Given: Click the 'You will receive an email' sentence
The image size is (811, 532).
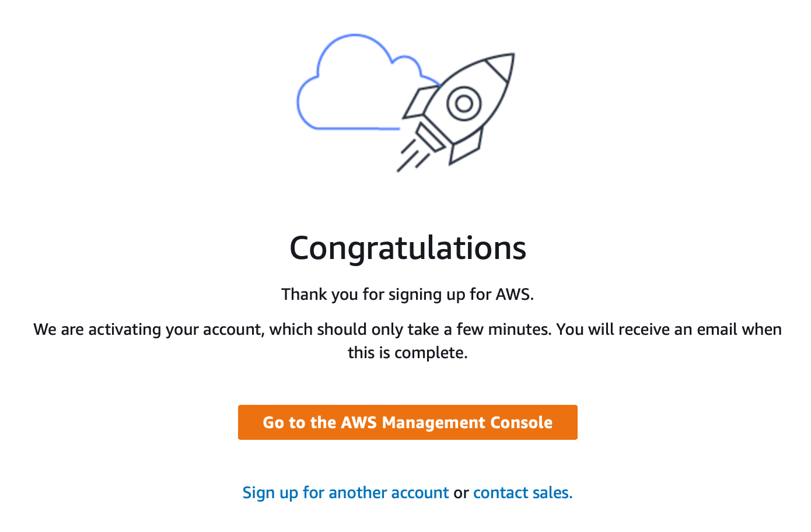Looking at the screenshot, I should [669, 330].
